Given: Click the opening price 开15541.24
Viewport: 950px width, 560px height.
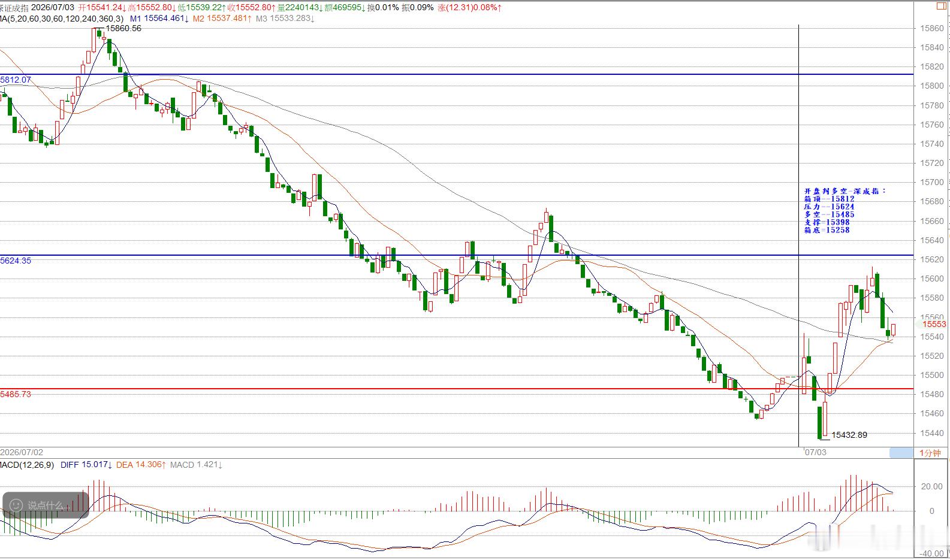Looking at the screenshot, I should tap(103, 8).
